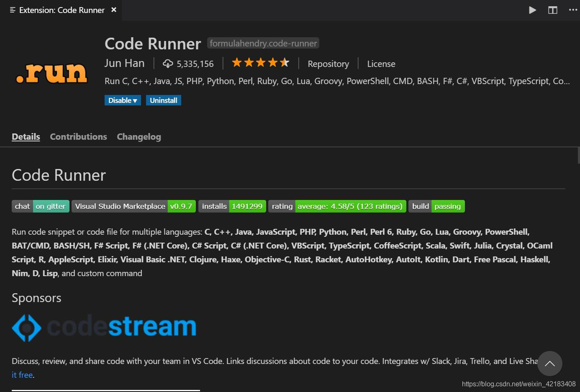Click the chat on gitter badge
The image size is (580, 392).
41,206
